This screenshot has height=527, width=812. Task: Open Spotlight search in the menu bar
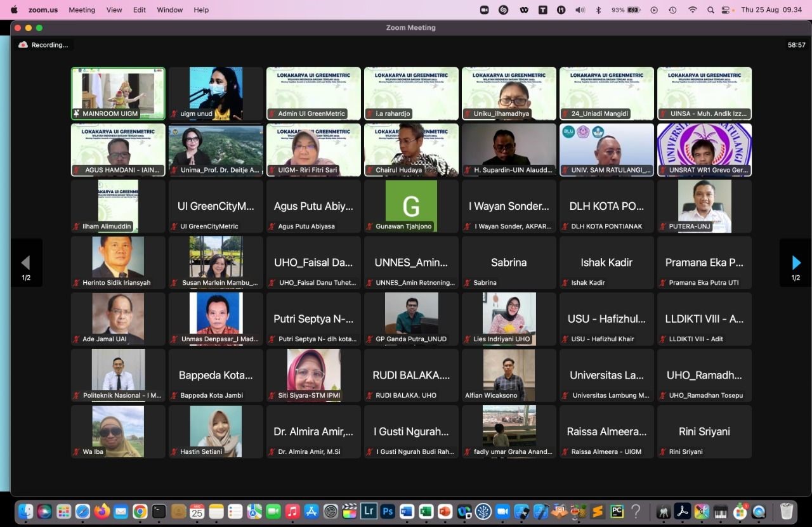tap(710, 10)
